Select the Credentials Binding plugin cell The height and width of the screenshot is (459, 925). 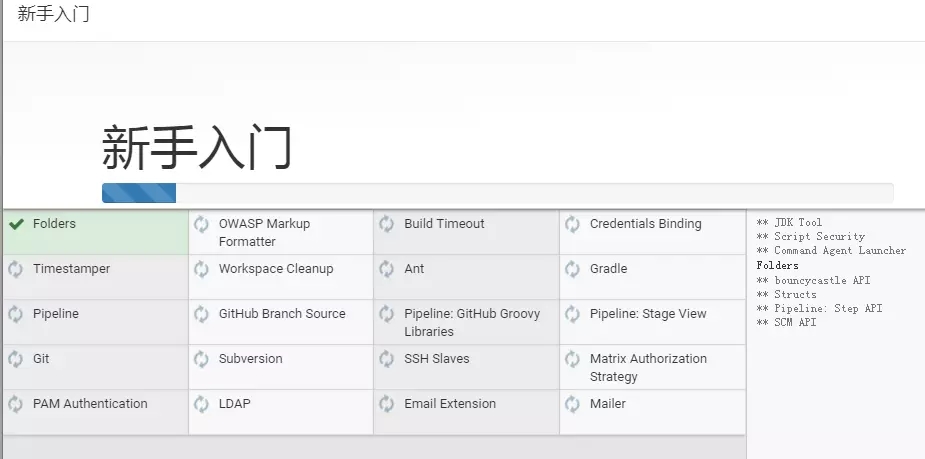(652, 232)
